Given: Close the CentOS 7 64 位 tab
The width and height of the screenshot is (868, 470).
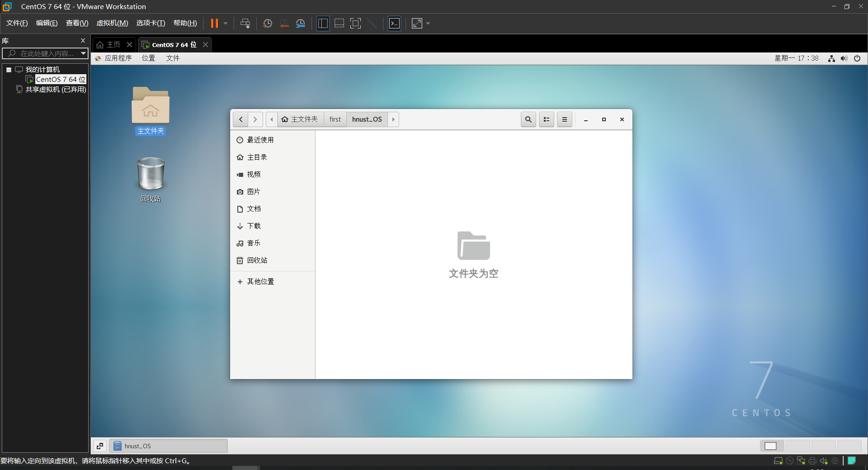Looking at the screenshot, I should pyautogui.click(x=205, y=44).
